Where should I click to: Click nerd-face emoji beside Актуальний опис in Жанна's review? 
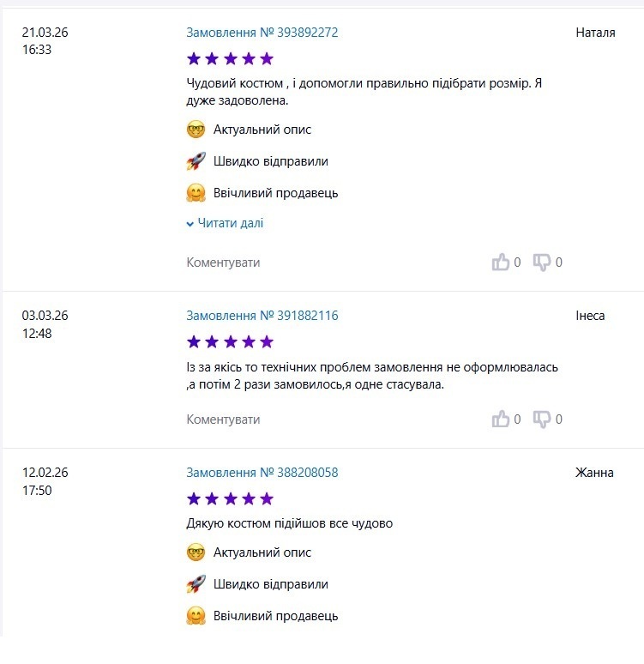(196, 552)
